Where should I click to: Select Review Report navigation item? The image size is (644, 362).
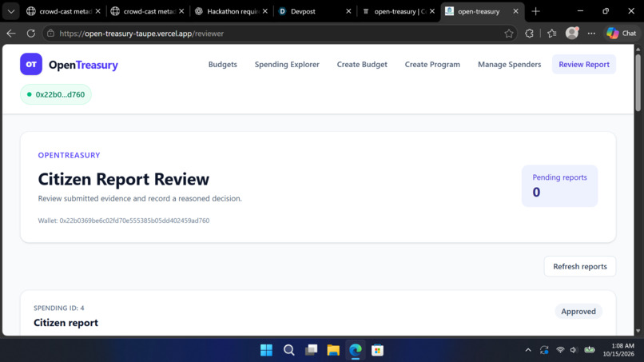coord(584,65)
